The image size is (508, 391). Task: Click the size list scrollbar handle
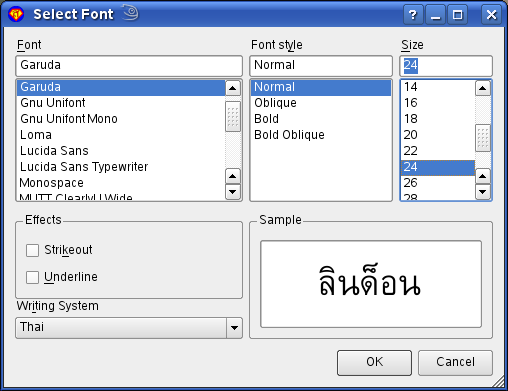click(x=483, y=138)
